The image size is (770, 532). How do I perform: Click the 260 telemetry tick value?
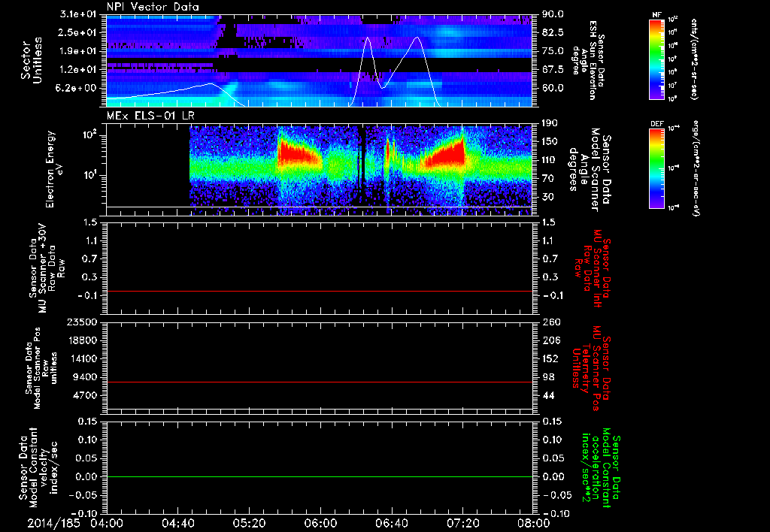click(550, 322)
